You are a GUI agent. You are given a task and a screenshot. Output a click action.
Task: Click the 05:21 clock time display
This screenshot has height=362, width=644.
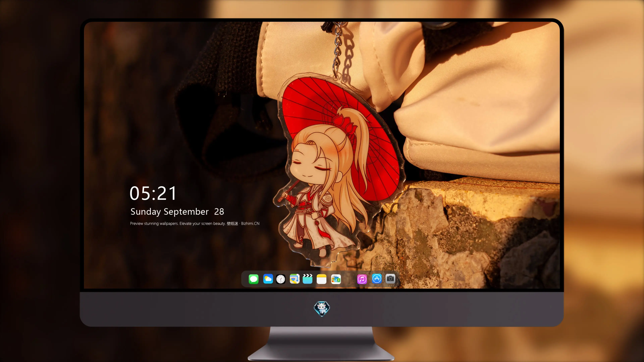tap(153, 193)
